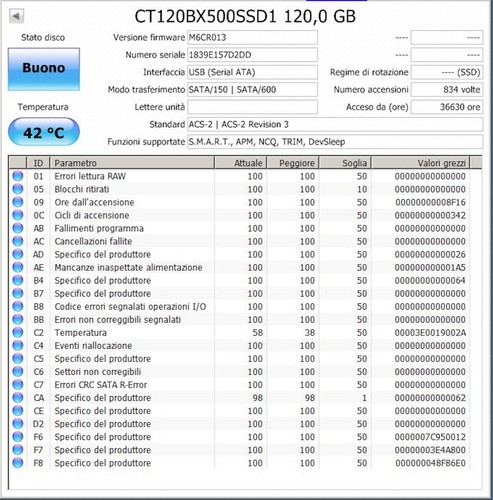Viewport: 493px width, 500px height.
Task: Click status icon for ID 01 row
Action: point(18,176)
